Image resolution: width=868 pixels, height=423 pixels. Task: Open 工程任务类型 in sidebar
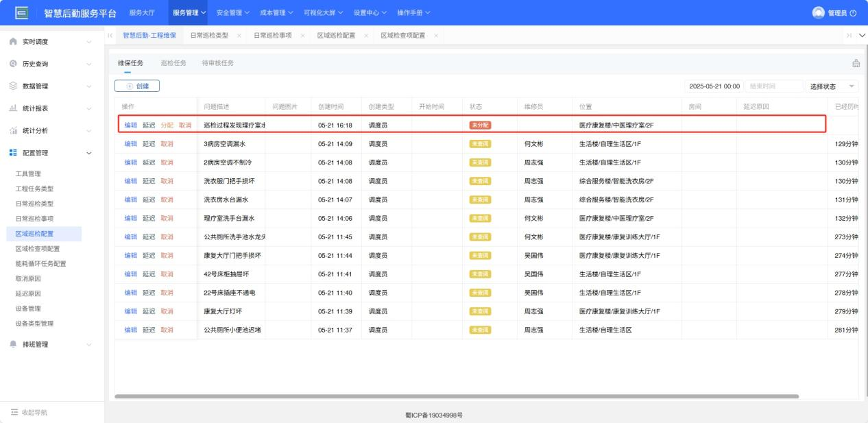pyautogui.click(x=34, y=189)
